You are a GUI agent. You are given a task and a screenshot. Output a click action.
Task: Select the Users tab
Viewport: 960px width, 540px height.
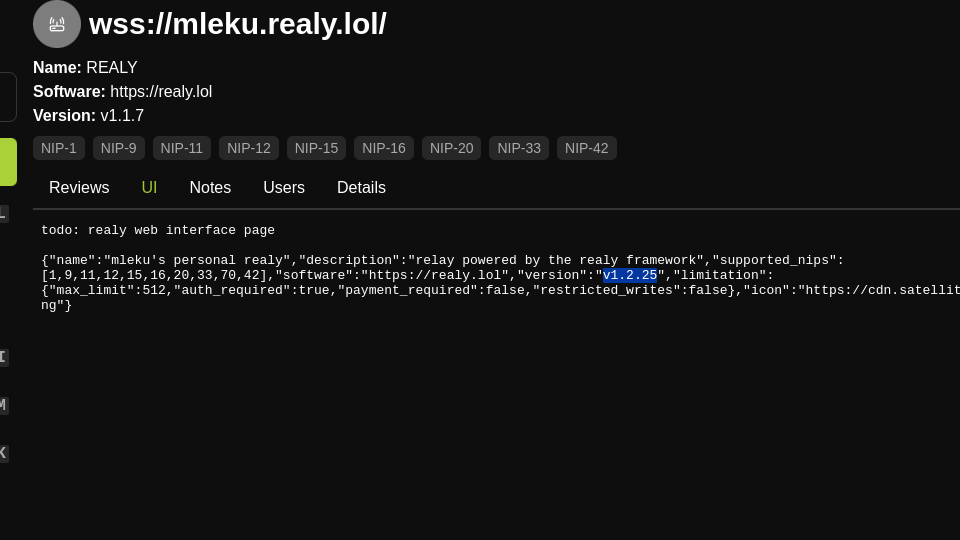[x=284, y=187]
